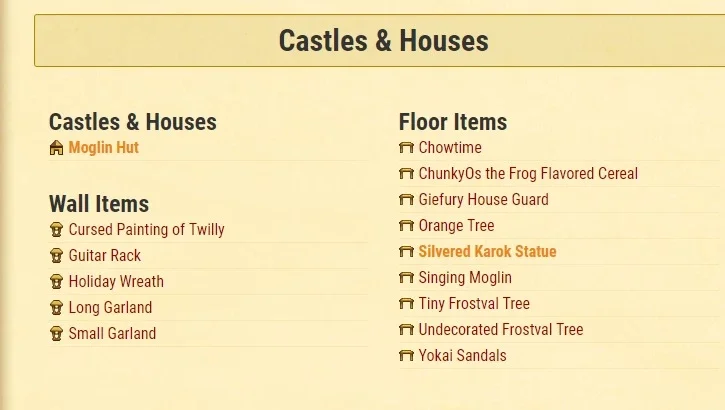Click the wall item icon beside Guitar Rack
Image resolution: width=725 pixels, height=410 pixels.
pos(56,256)
